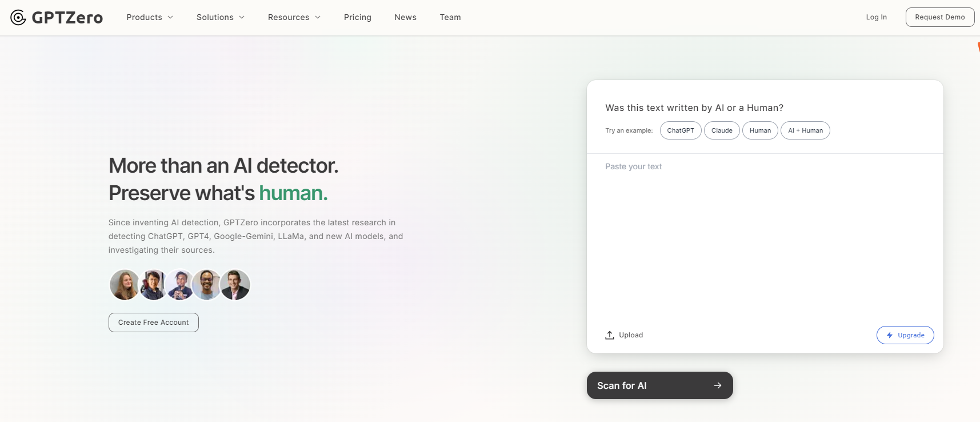Click Create Free Account button
Image resolution: width=980 pixels, height=422 pixels.
(154, 323)
